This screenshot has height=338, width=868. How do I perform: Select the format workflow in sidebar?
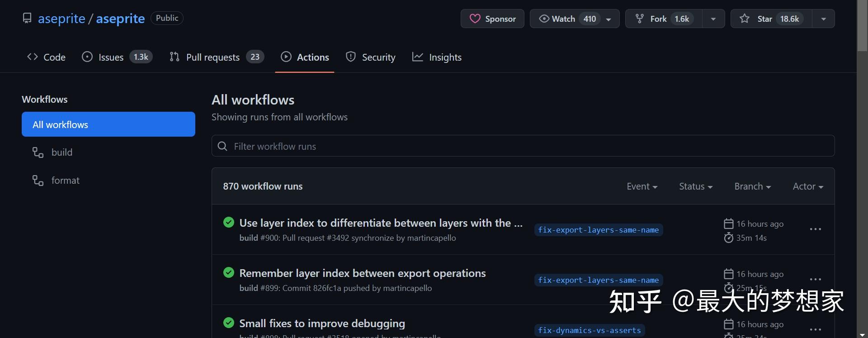pos(108,181)
